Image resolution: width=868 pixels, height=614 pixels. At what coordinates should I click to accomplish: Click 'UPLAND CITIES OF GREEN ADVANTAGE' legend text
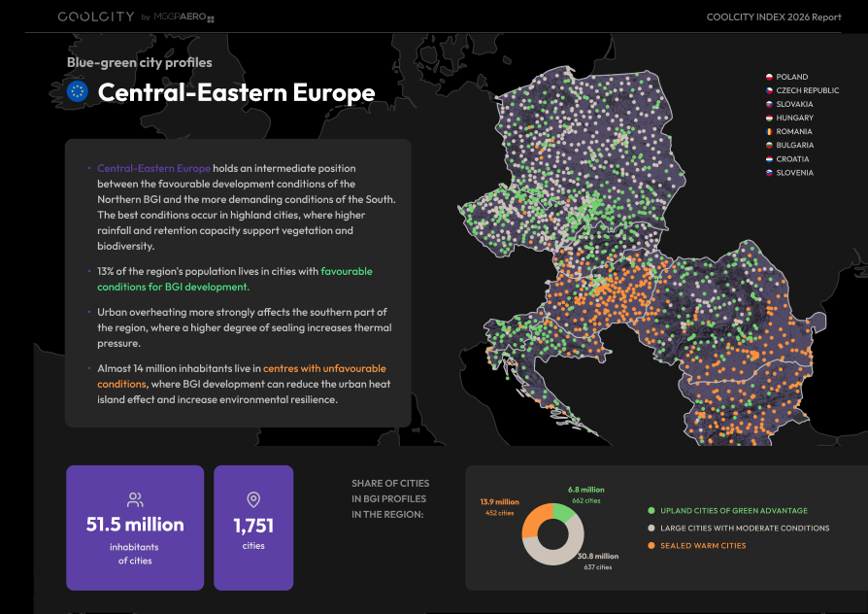(733, 511)
